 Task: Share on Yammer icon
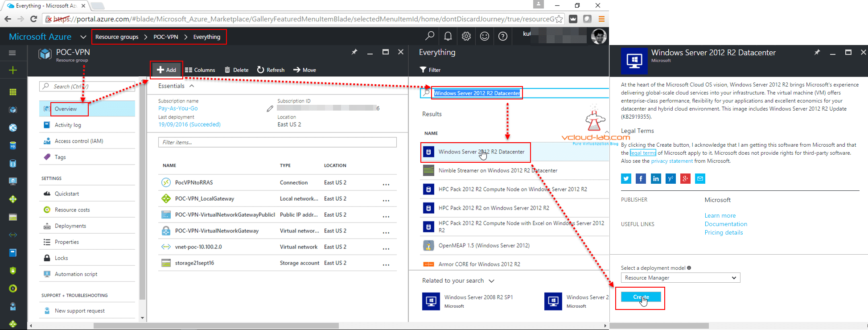pyautogui.click(x=671, y=179)
